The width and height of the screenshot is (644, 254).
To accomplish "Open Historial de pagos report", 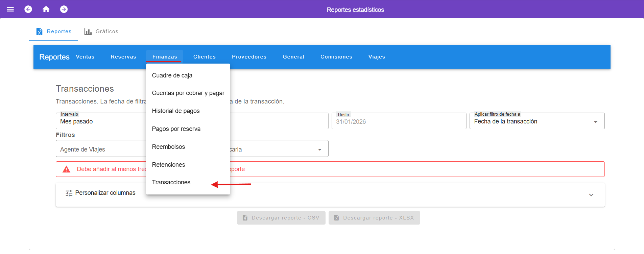I will pyautogui.click(x=175, y=111).
